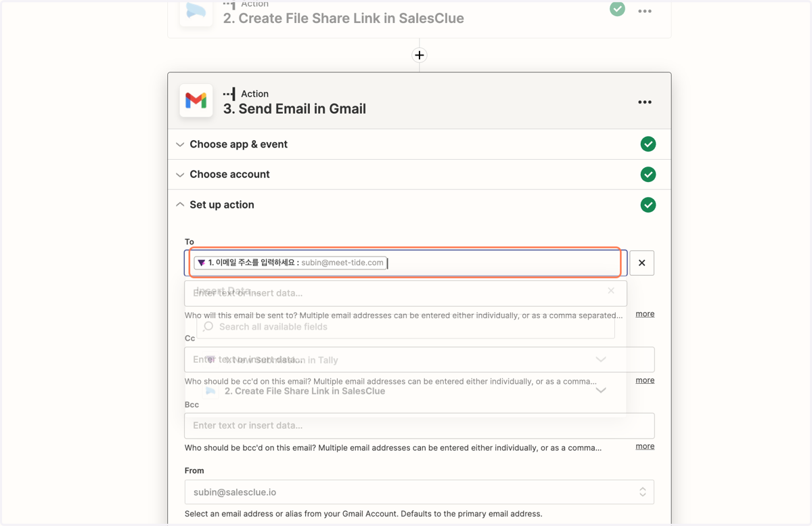
Task: Clear the To field with the X button
Action: 642,263
